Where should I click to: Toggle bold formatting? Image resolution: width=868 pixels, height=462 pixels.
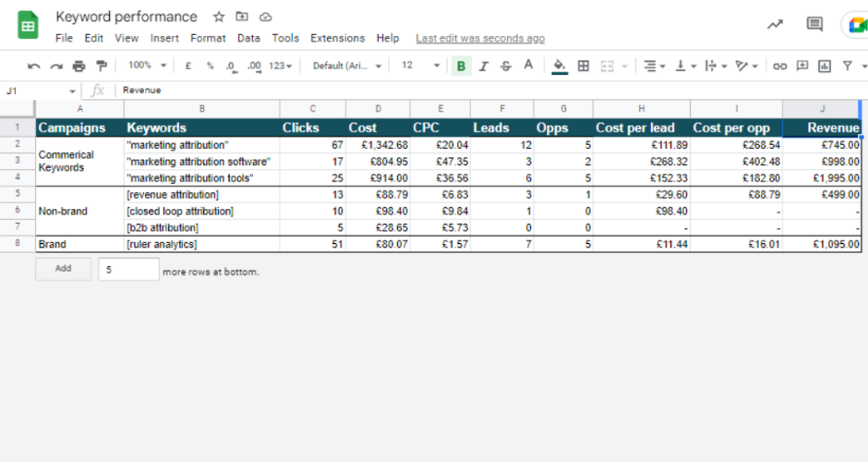[x=461, y=66]
